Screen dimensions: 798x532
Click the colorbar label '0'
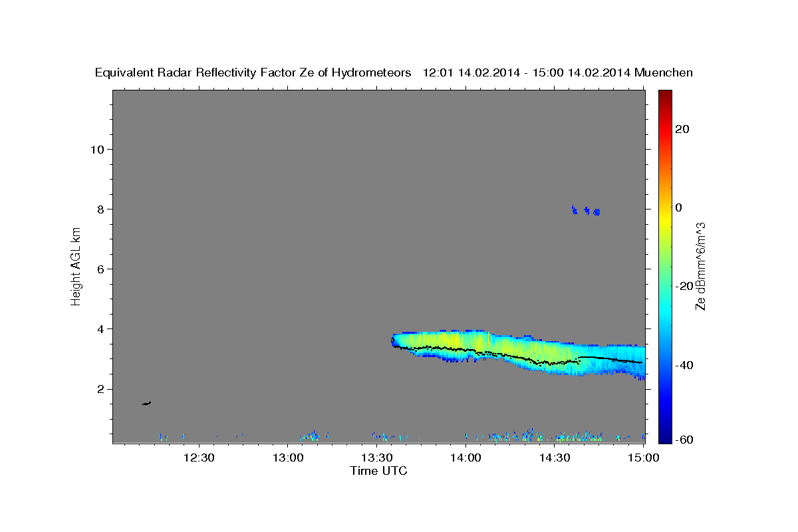click(x=680, y=207)
